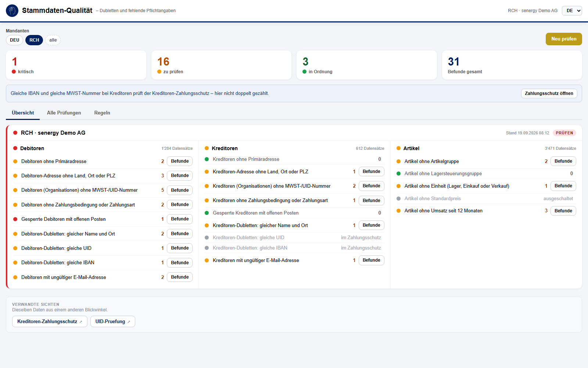
Task: Open Befunde for Debitoren-Dubletten gleicher Name und Ort
Action: tap(180, 234)
